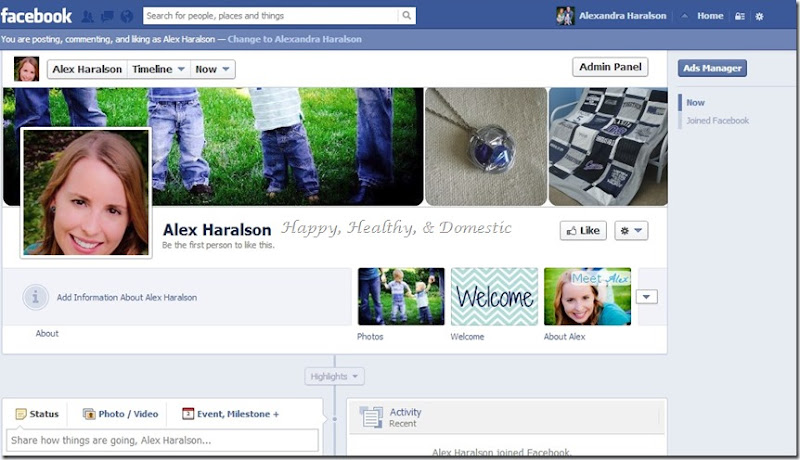Open the Meet Alex app thumbnail
This screenshot has width=800, height=460.
pos(587,296)
